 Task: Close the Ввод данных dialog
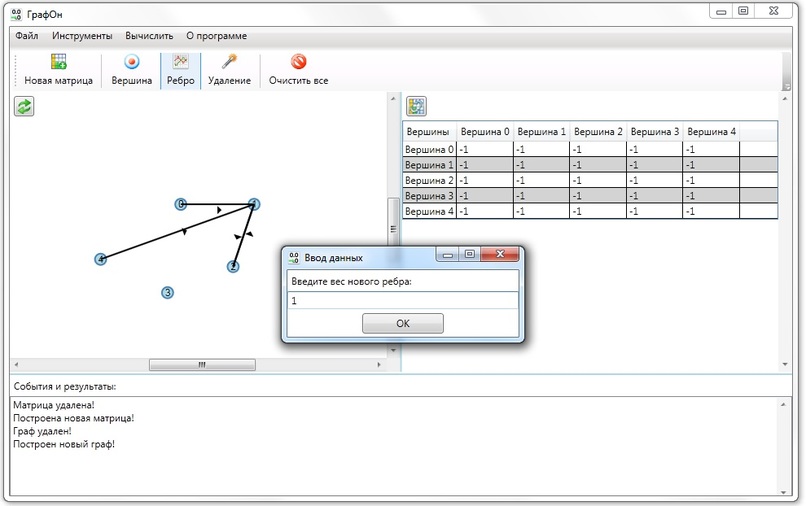coord(500,254)
